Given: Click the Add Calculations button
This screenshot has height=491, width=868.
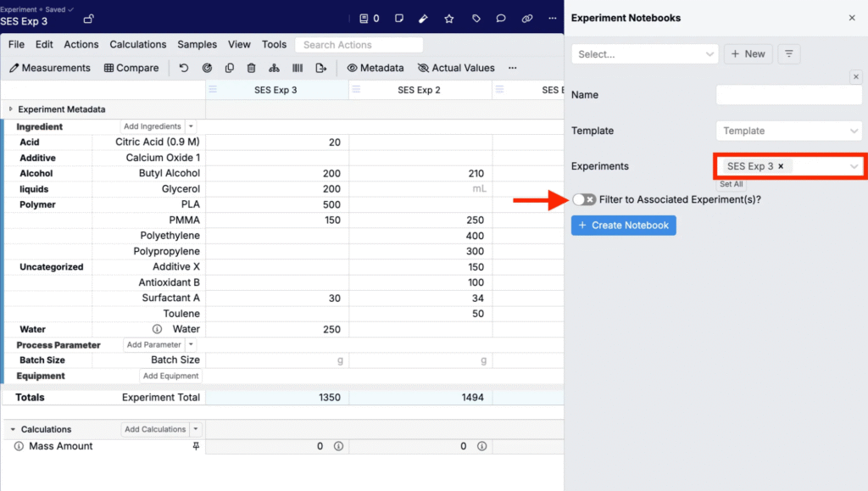Looking at the screenshot, I should point(155,429).
